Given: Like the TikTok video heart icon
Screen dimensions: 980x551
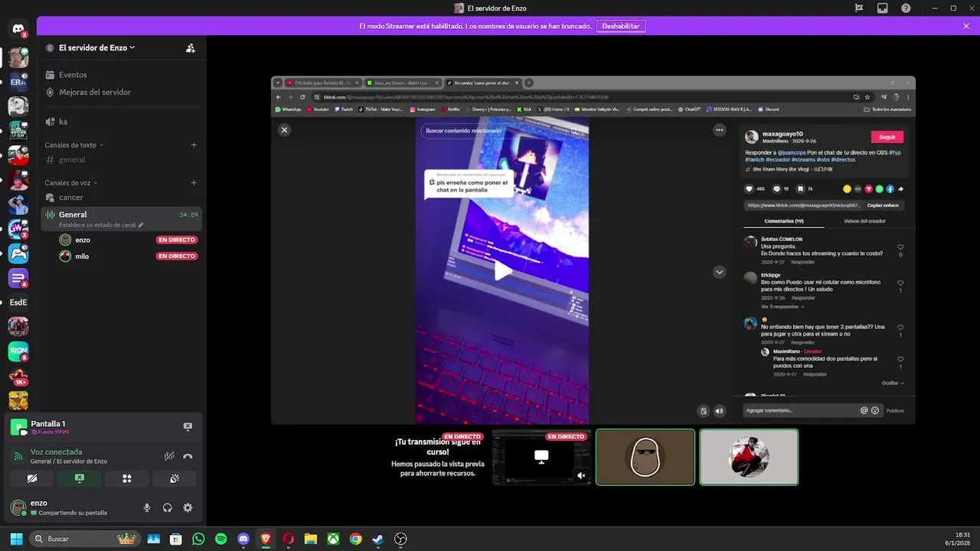Looking at the screenshot, I should click(x=750, y=189).
